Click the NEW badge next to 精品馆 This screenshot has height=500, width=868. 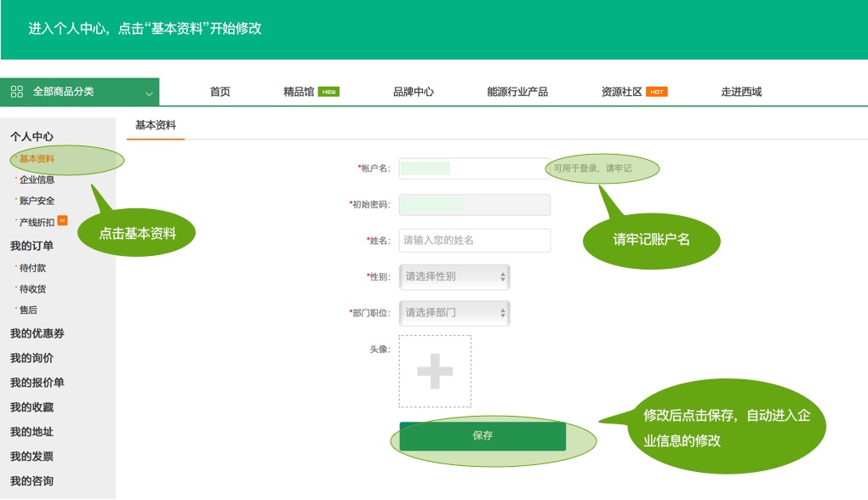coord(328,92)
